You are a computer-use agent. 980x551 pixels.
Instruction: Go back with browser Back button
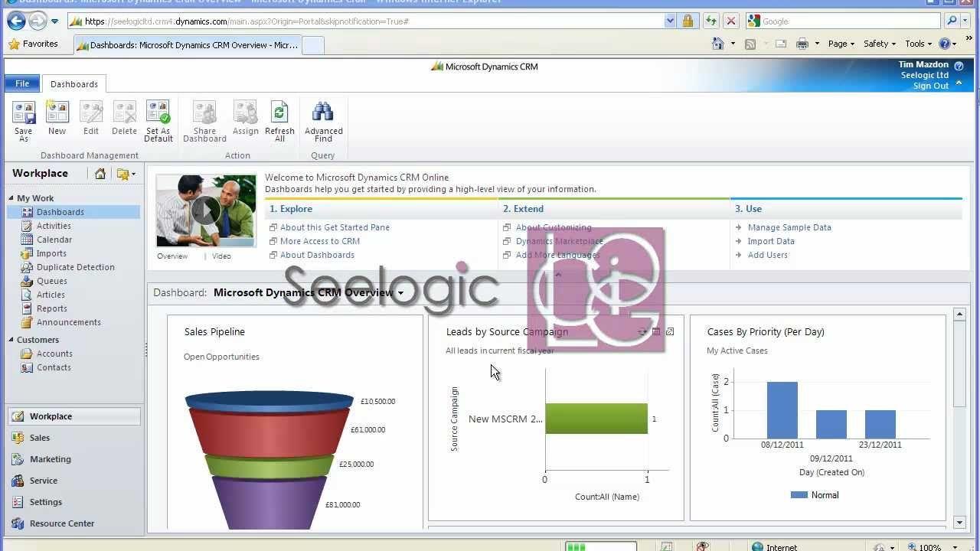click(x=16, y=21)
